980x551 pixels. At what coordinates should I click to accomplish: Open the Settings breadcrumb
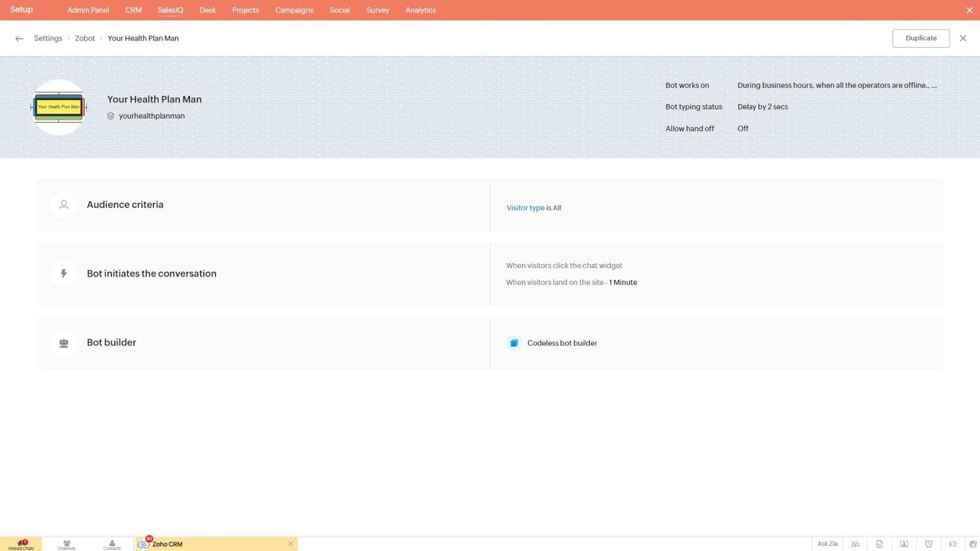(48, 38)
